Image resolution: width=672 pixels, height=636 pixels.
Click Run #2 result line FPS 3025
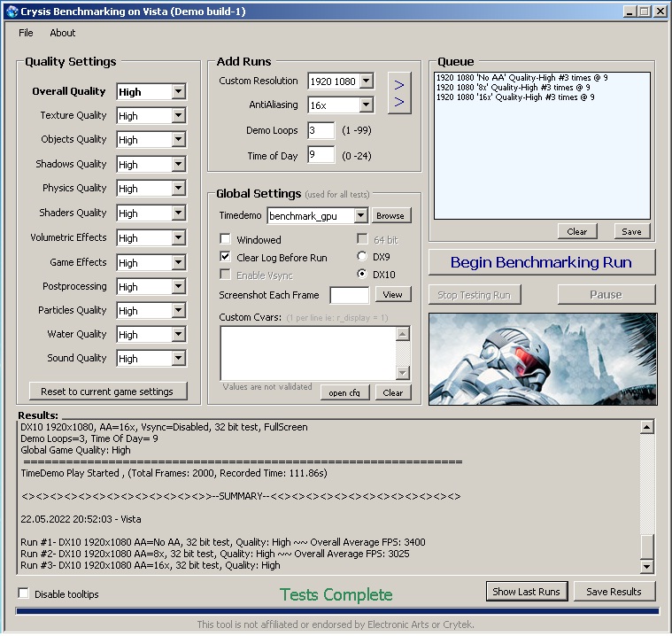[x=215, y=554]
